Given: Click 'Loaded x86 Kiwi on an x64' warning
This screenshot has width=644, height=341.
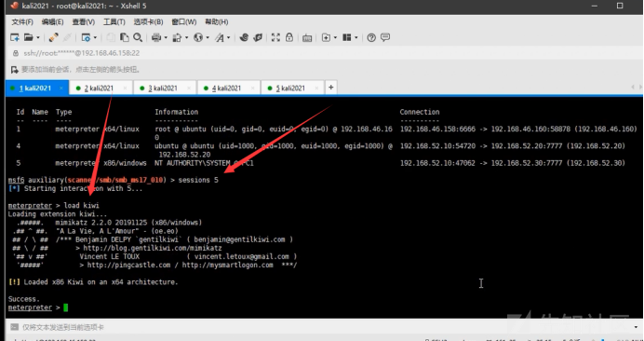Looking at the screenshot, I should (x=101, y=282).
